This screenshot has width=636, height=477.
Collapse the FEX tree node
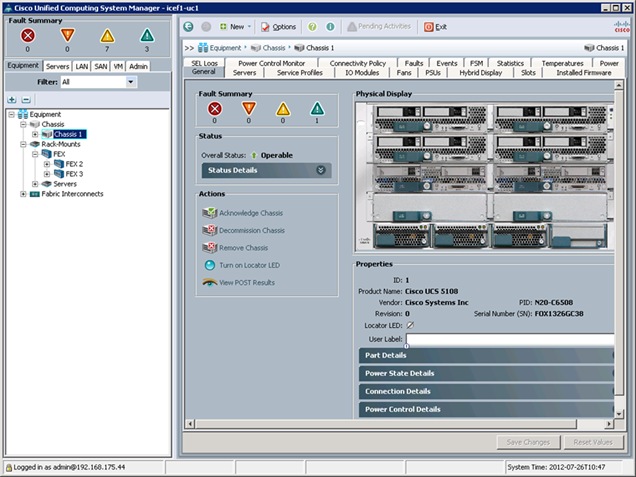[35, 154]
